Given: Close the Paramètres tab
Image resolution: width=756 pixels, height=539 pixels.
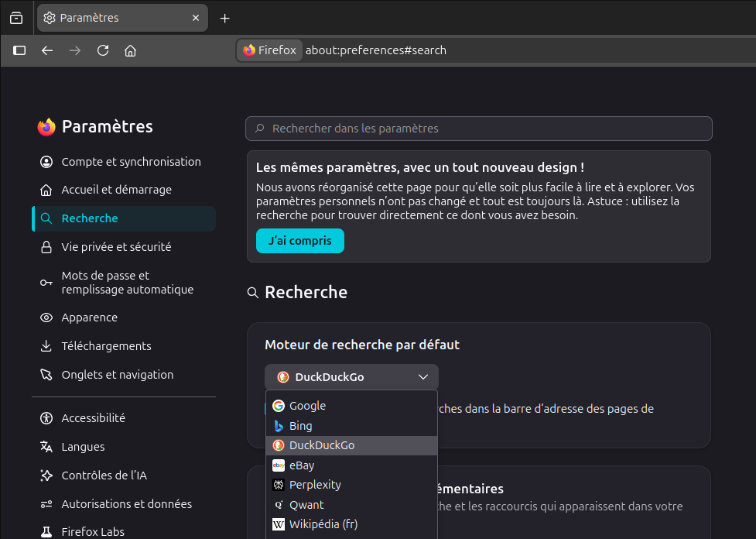Looking at the screenshot, I should click(x=196, y=18).
